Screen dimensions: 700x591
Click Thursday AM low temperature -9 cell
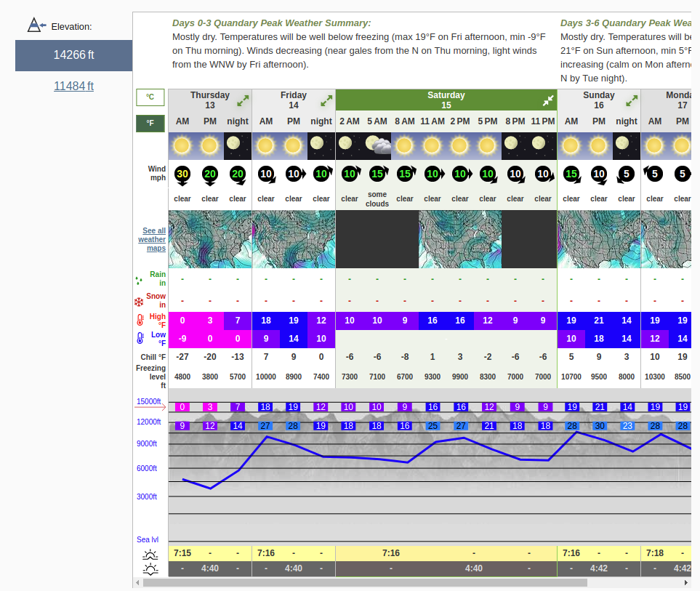pos(182,339)
